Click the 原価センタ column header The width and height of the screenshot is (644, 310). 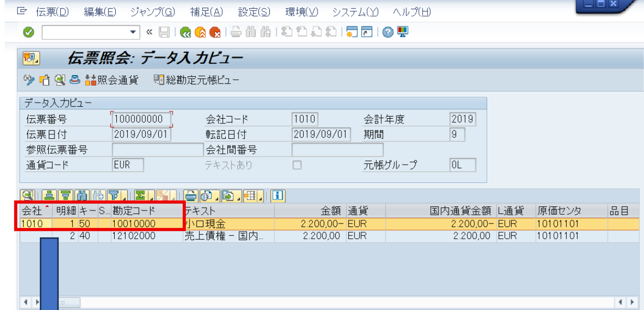pyautogui.click(x=571, y=210)
